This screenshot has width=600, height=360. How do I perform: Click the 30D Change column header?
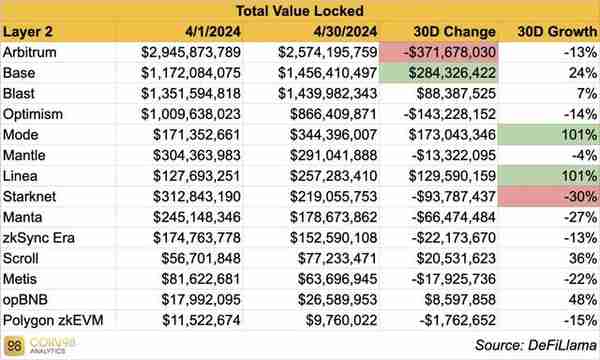coord(455,32)
